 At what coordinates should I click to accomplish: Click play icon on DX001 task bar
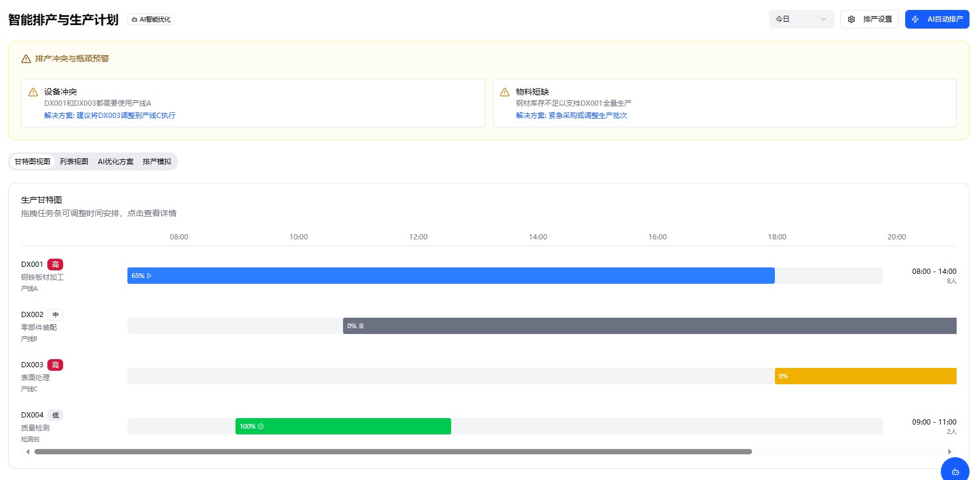click(x=150, y=276)
